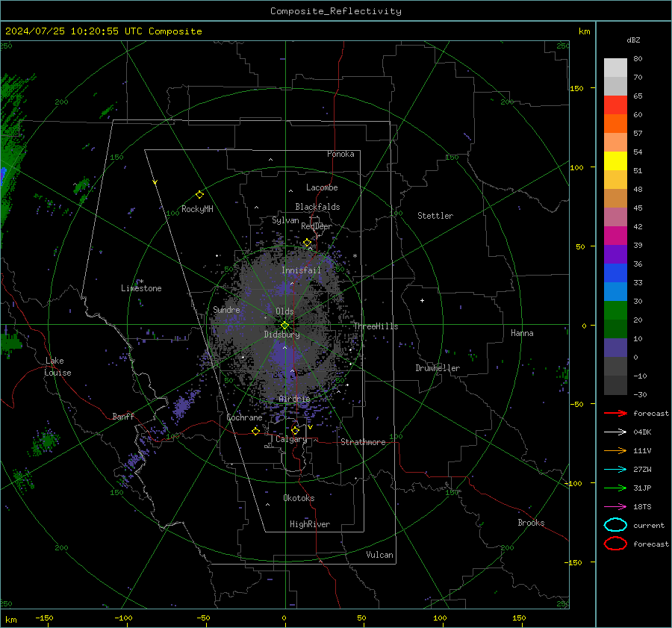Click the dBZ legend heading
The width and height of the screenshot is (672, 628).
pos(633,40)
